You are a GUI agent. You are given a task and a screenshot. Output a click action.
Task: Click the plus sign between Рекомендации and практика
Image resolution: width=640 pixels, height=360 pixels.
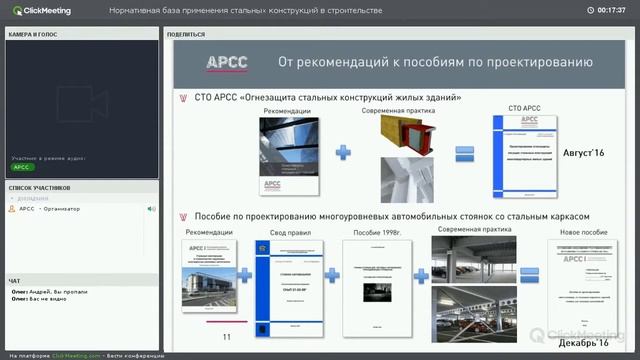[x=343, y=153]
